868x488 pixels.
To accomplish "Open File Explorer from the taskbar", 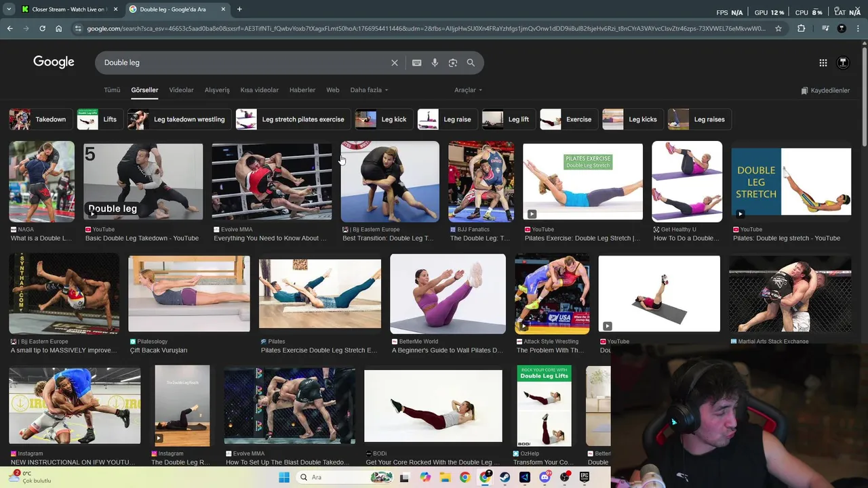I will click(x=445, y=477).
